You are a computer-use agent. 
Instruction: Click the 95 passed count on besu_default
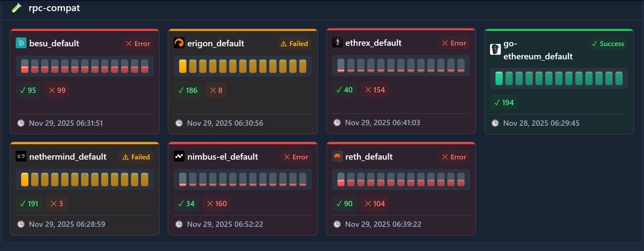28,90
